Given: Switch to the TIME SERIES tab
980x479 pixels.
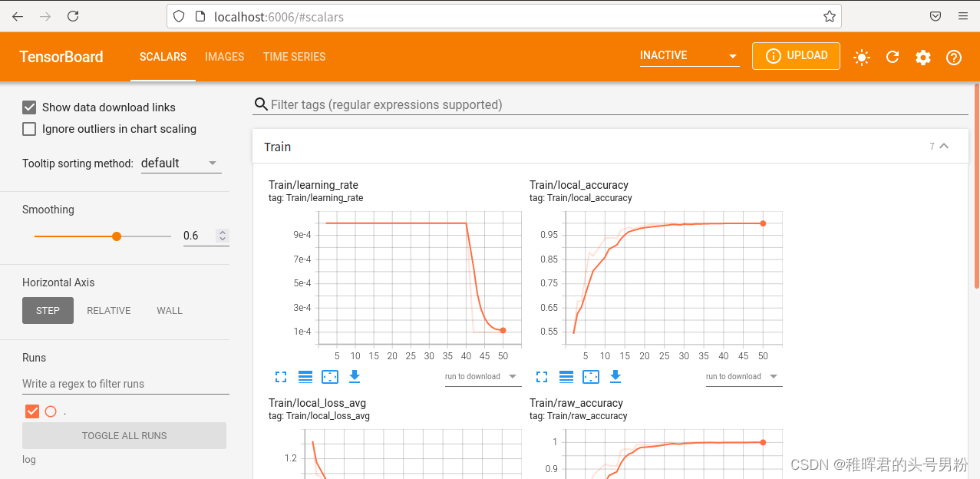Looking at the screenshot, I should point(295,57).
